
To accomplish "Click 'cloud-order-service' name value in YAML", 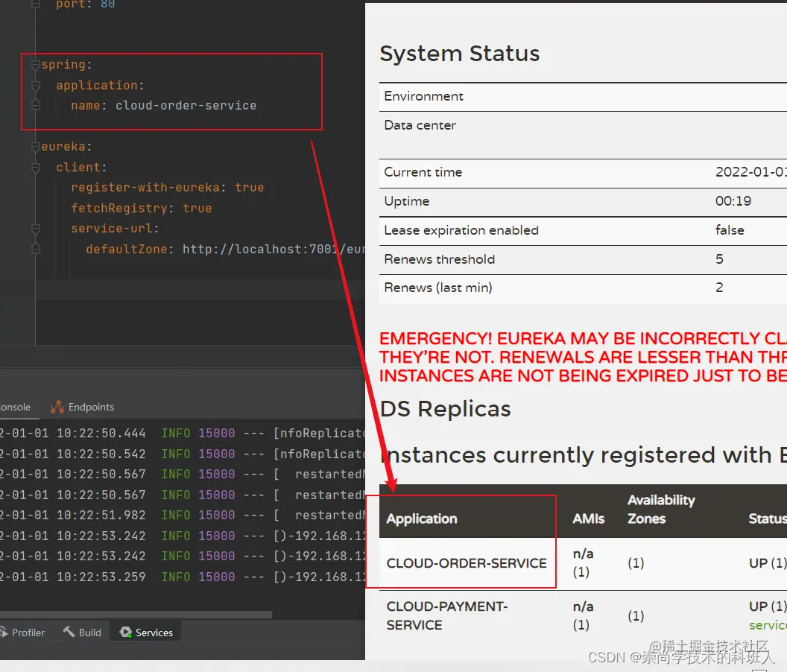I will pos(186,105).
